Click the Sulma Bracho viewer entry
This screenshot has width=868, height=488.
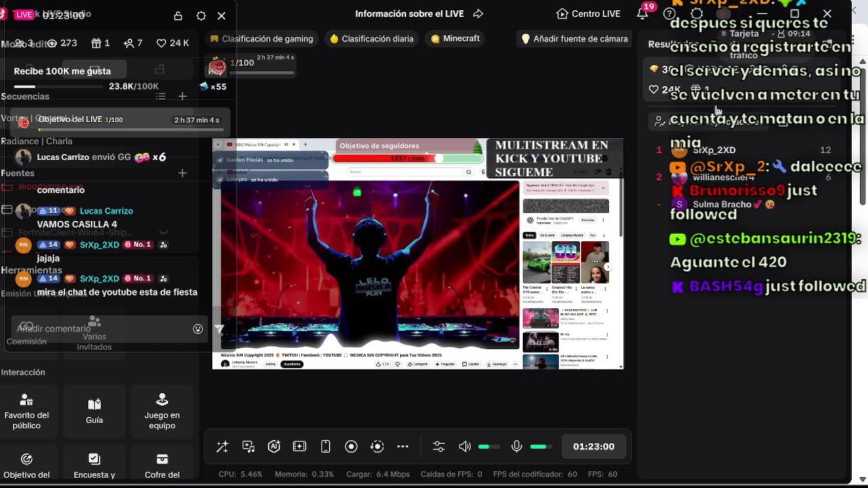point(744,204)
